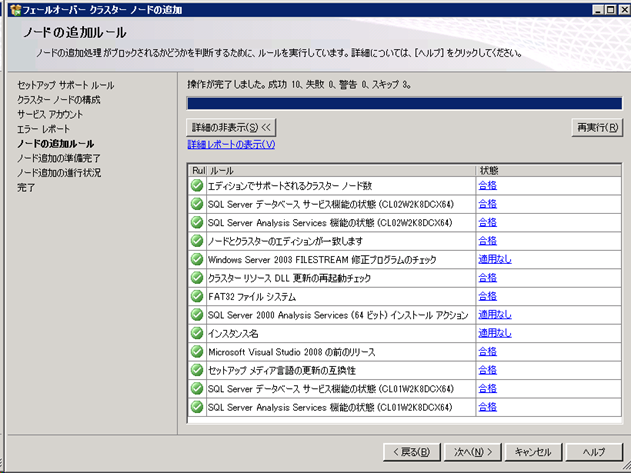
Task: Click rule text ノードとクラスターのエディションが一致します
Action: pos(285,242)
